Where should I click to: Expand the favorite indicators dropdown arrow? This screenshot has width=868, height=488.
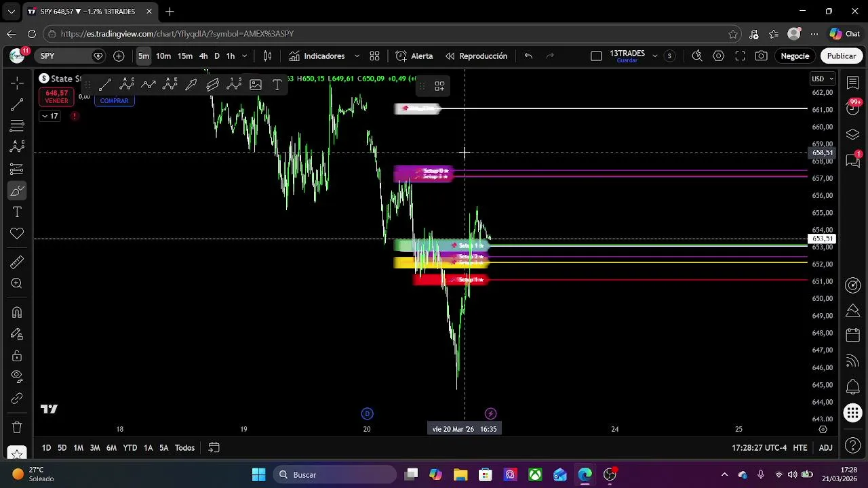[357, 56]
